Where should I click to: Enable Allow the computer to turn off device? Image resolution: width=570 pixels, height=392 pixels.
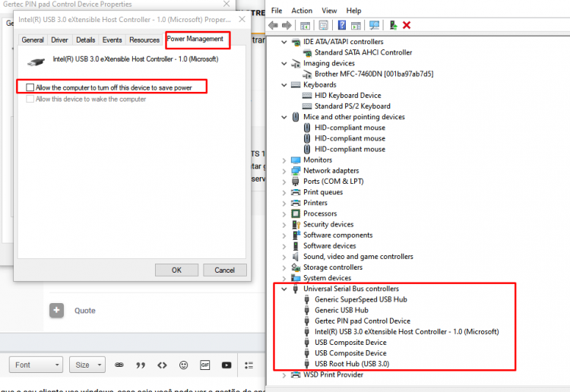coord(30,87)
